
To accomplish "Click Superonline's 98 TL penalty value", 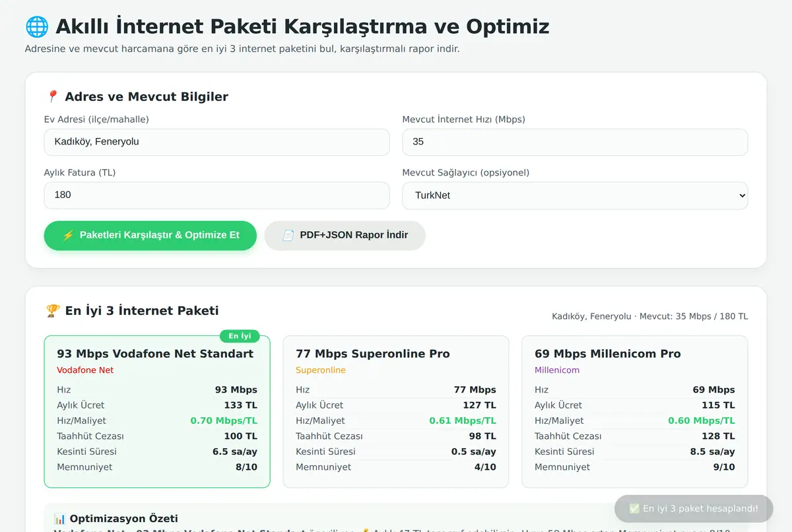I will coord(482,436).
